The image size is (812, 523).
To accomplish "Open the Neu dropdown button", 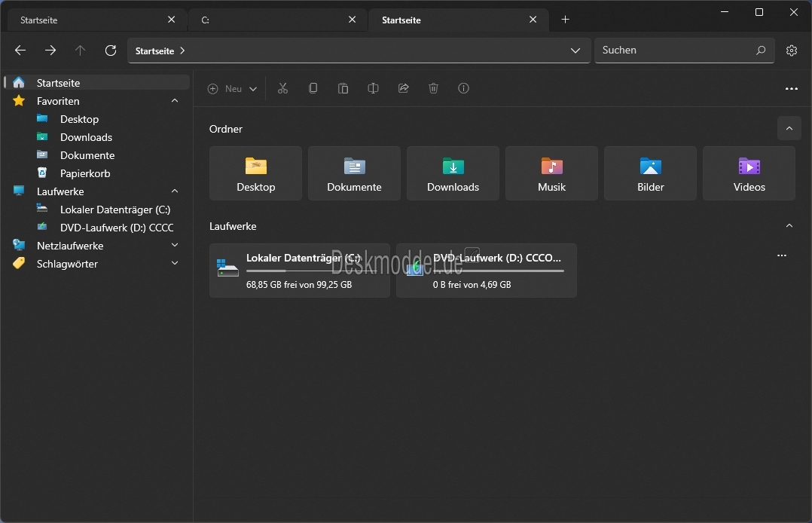I will [x=232, y=89].
